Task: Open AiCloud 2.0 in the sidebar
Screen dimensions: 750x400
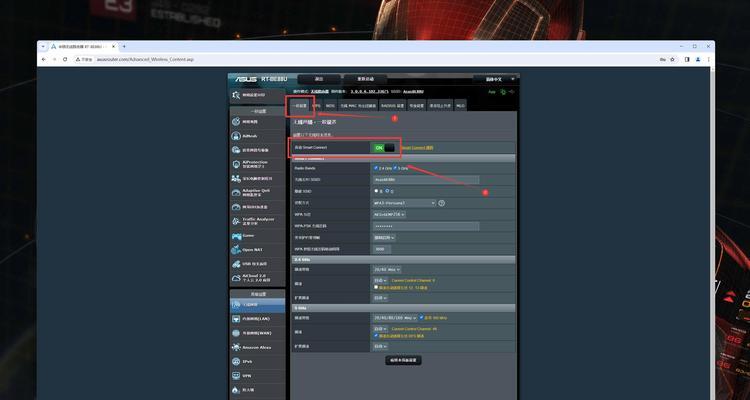Action: pyautogui.click(x=257, y=278)
